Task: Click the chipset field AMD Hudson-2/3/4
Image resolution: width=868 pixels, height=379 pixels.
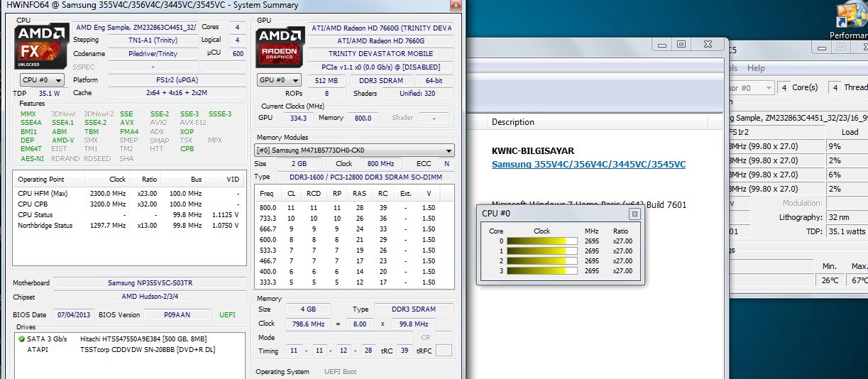Action: [148, 297]
